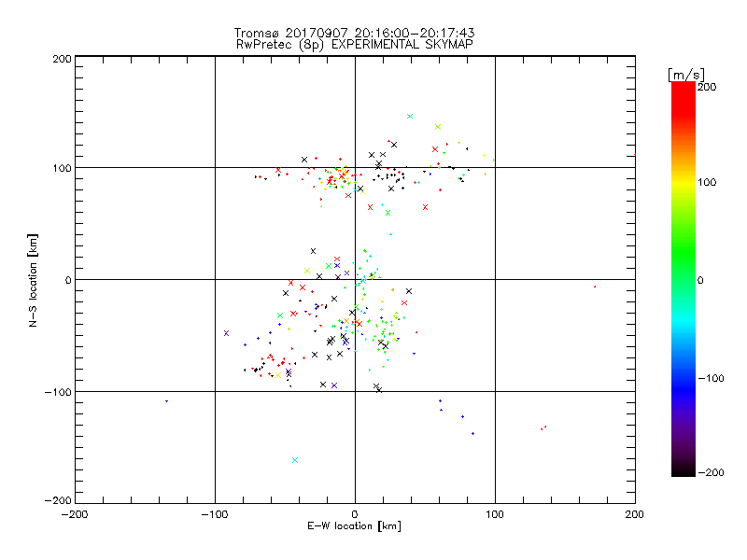
Task: Click the colorbar tick label '100'
Action: 707,182
